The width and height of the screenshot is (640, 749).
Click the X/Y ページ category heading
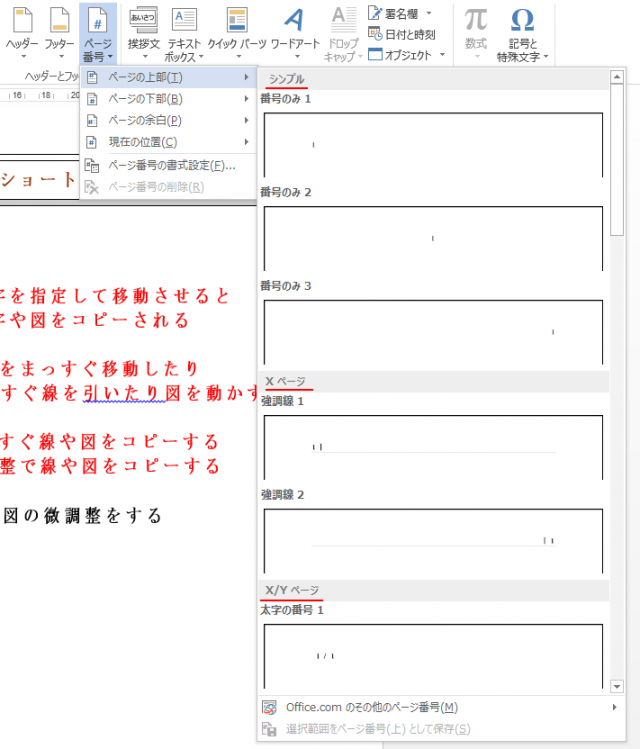tap(292, 590)
